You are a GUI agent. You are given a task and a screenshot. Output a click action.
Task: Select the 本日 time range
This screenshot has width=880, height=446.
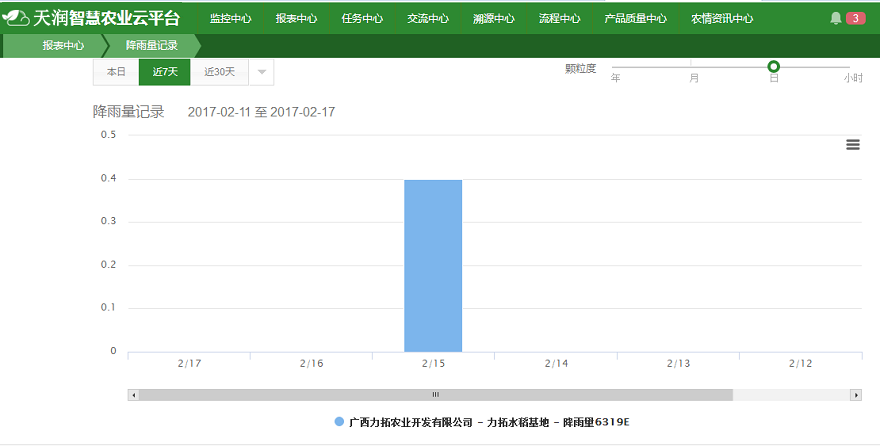point(116,72)
